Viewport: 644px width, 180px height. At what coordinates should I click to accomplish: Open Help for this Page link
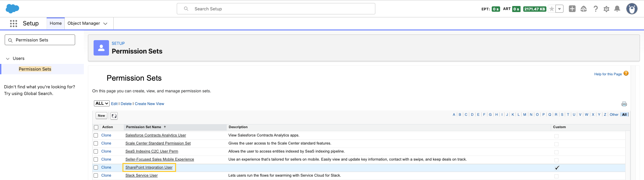point(608,74)
